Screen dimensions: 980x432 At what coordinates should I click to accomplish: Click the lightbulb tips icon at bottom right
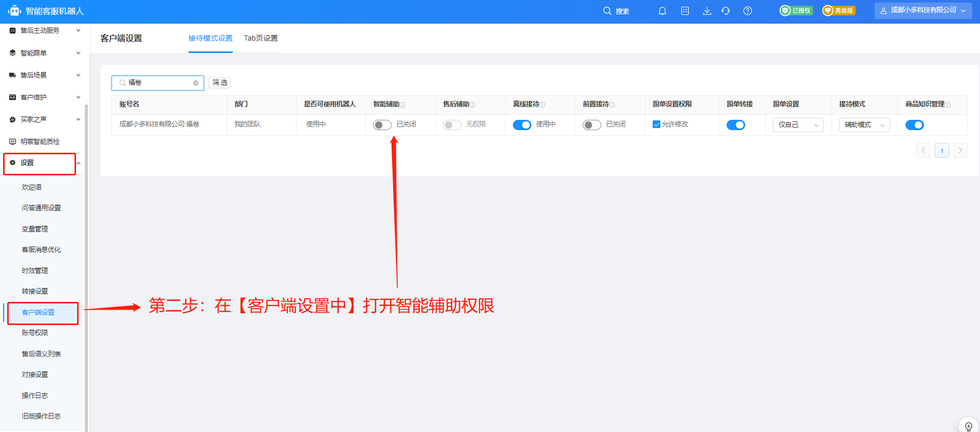pyautogui.click(x=969, y=426)
